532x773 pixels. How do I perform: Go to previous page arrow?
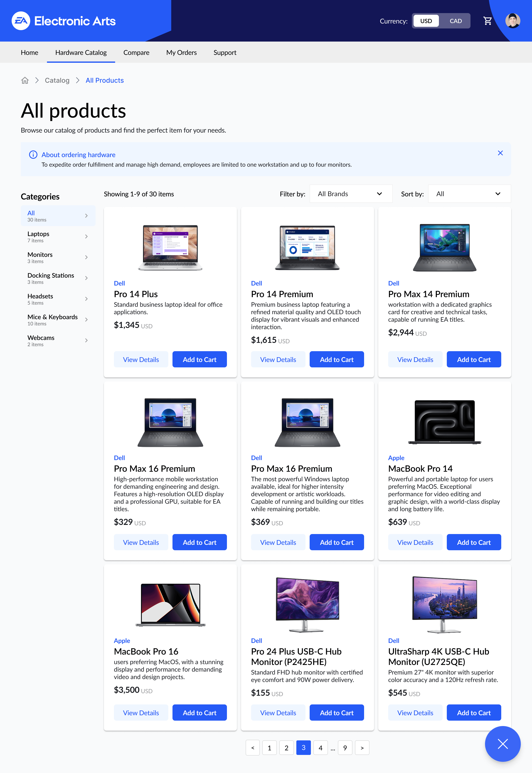point(253,748)
